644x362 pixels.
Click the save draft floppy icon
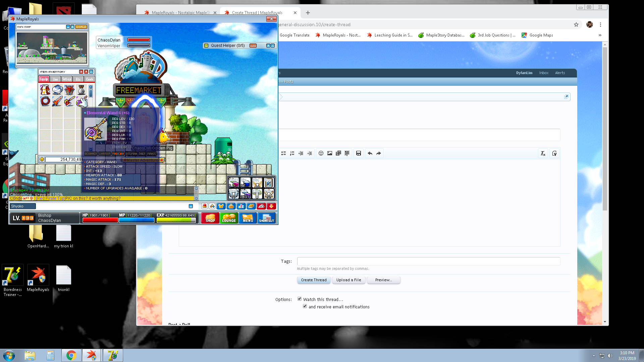pos(359,153)
